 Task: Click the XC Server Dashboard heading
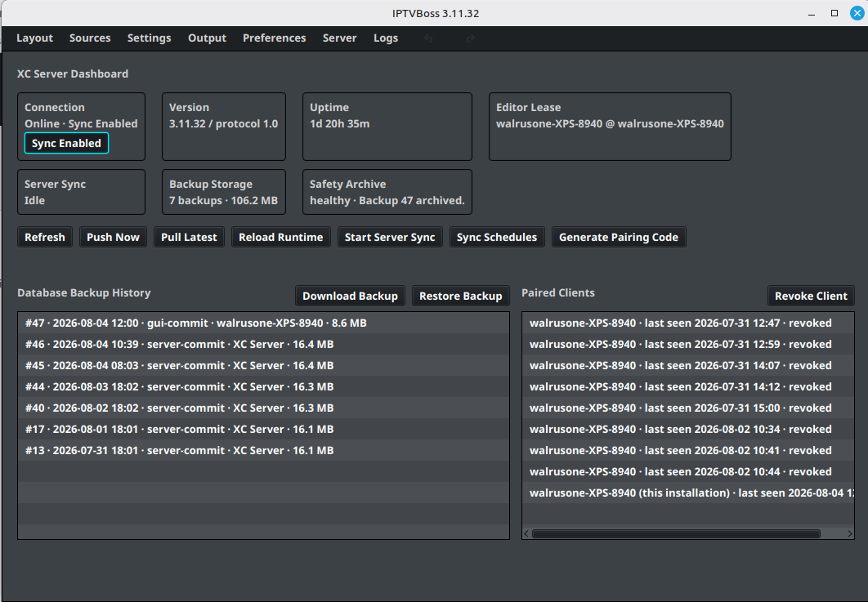tap(73, 74)
